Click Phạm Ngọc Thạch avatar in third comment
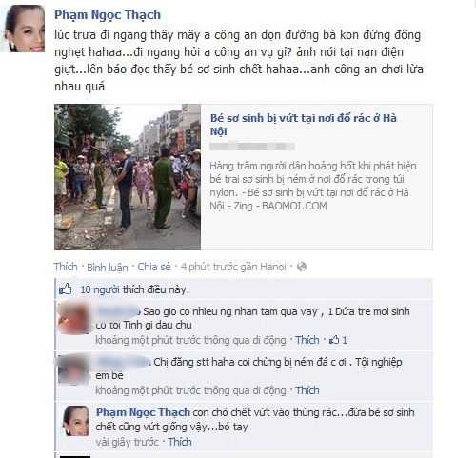The image size is (476, 458). click(x=75, y=421)
